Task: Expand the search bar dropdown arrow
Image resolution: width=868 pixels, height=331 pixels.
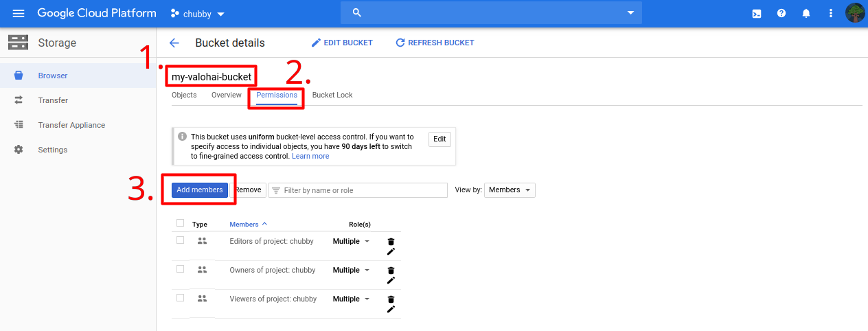Action: [x=630, y=12]
